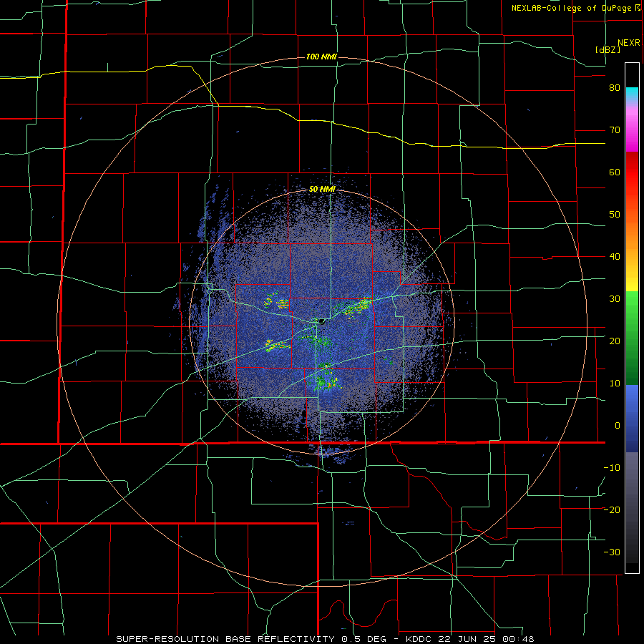
Task: Pick the red segment of the color bar
Action: tap(632, 172)
